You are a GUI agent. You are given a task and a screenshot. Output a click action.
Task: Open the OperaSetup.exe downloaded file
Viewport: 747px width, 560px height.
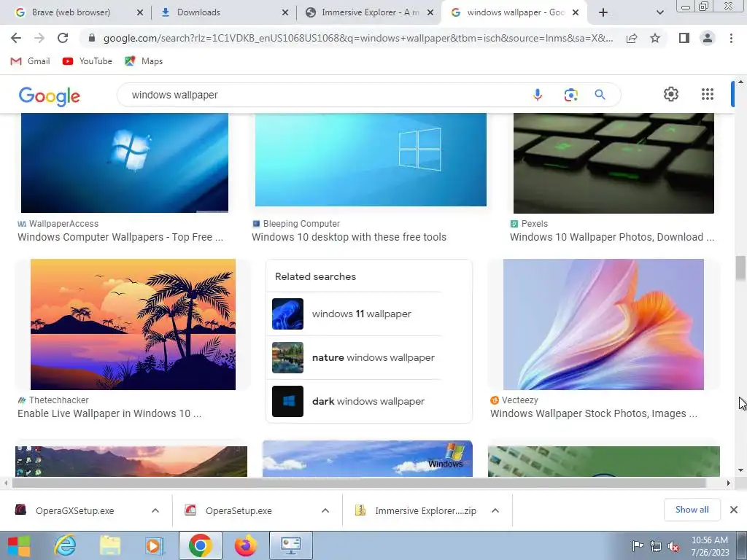click(x=239, y=510)
